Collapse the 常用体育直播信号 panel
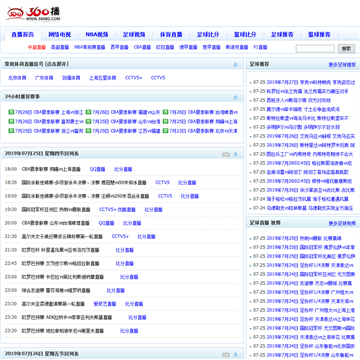The image size is (360, 360). click(236, 65)
